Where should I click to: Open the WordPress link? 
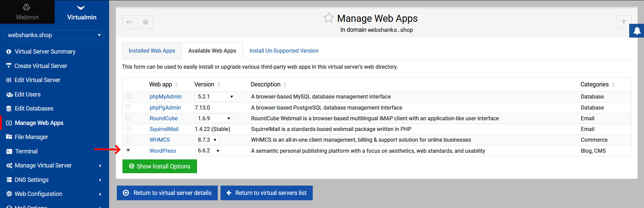pyautogui.click(x=163, y=151)
